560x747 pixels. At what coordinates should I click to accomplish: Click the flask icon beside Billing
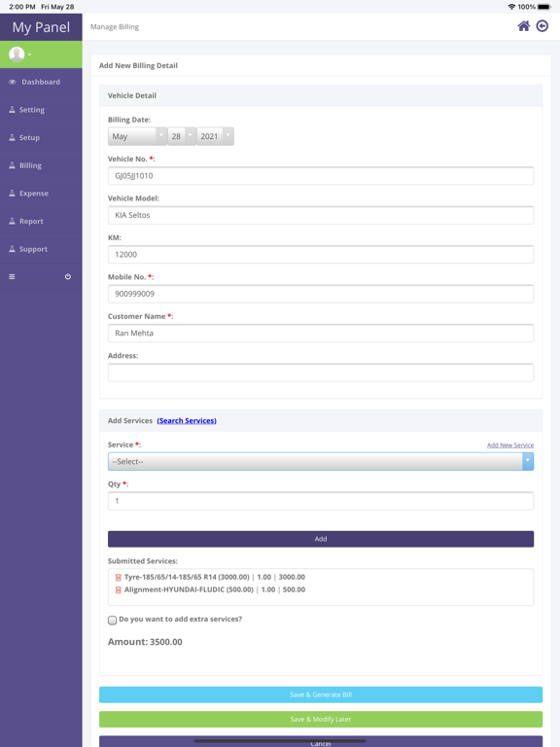point(12,165)
